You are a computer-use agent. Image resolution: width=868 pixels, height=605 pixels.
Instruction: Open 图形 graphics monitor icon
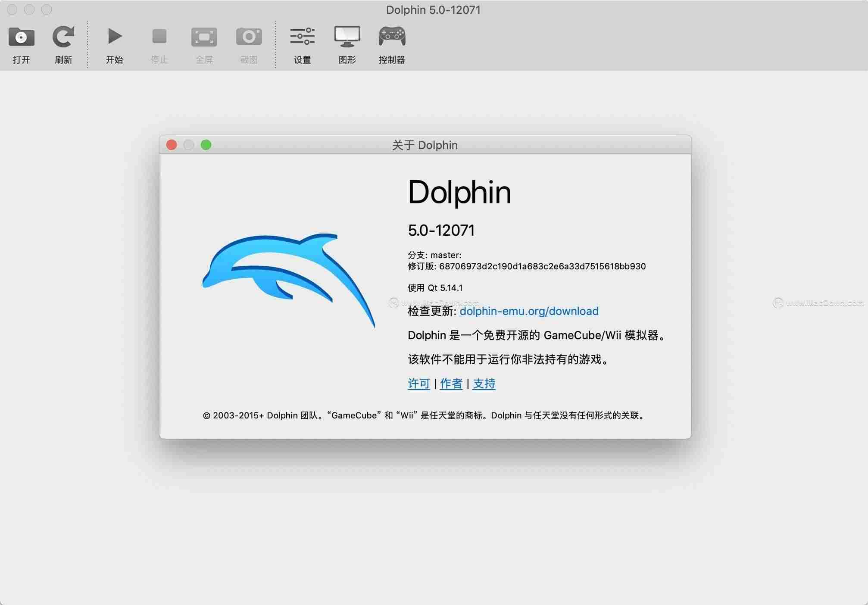pos(347,37)
